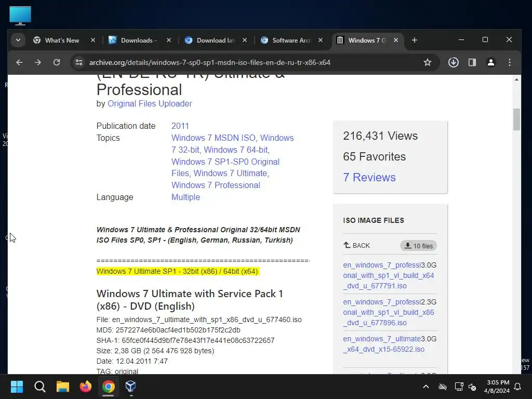Screen dimensions: 532x399
Task: Go forward in browser history
Action: 37,62
